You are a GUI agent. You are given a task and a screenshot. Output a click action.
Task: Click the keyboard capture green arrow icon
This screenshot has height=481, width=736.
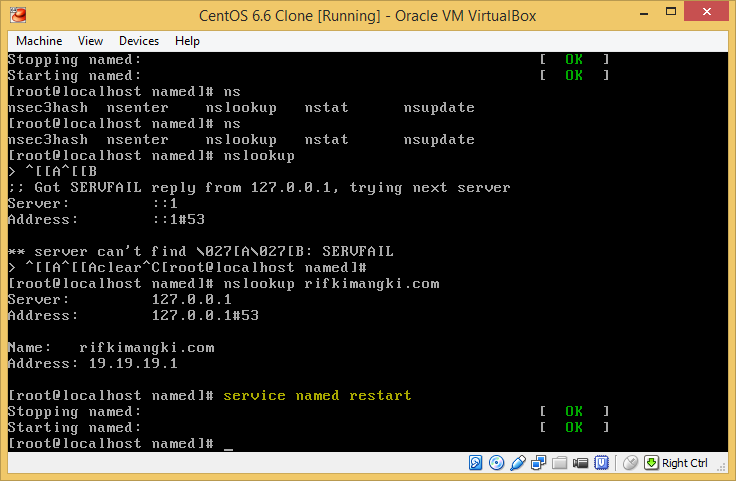pyautogui.click(x=652, y=463)
